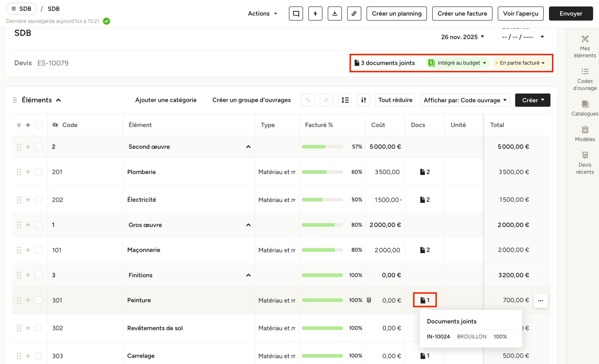Image resolution: width=599 pixels, height=364 pixels.
Task: Open attached docs icon for Plomberie
Action: point(425,172)
